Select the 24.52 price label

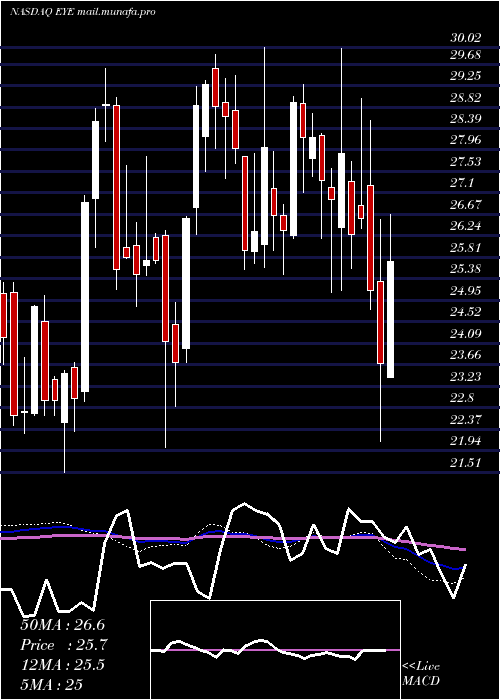466,312
